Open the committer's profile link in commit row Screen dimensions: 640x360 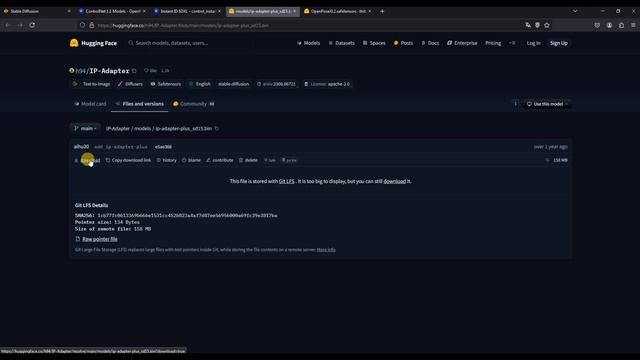tap(81, 147)
